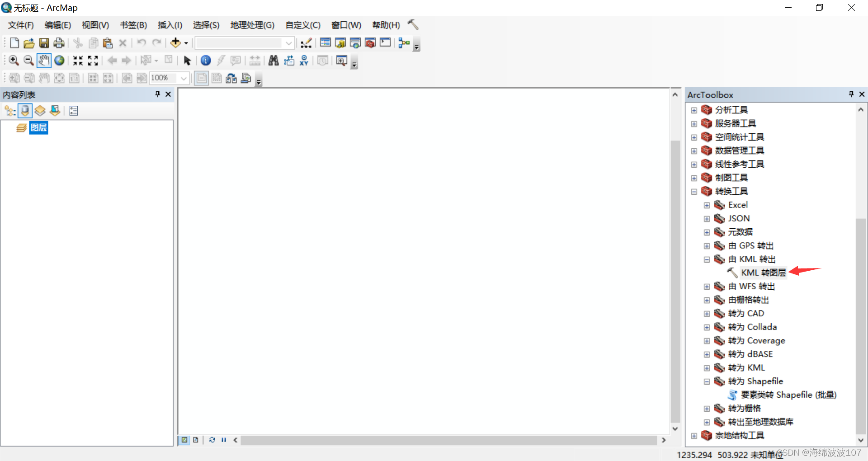The width and height of the screenshot is (868, 461).
Task: Click the customize hammer icon in menu bar
Action: click(x=413, y=24)
